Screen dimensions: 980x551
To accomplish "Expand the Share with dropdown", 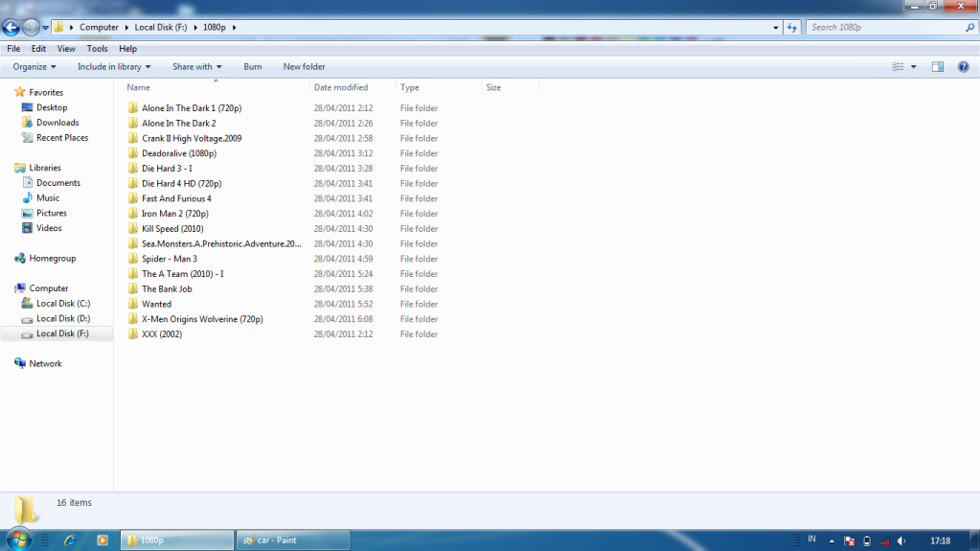I will click(x=197, y=67).
